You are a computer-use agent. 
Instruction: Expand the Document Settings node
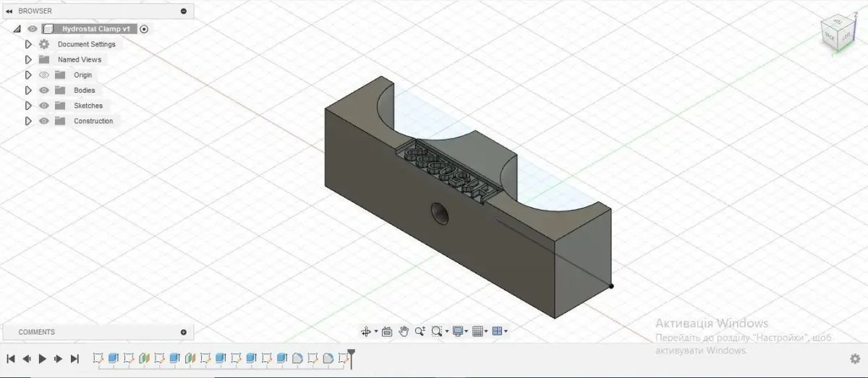pos(28,44)
